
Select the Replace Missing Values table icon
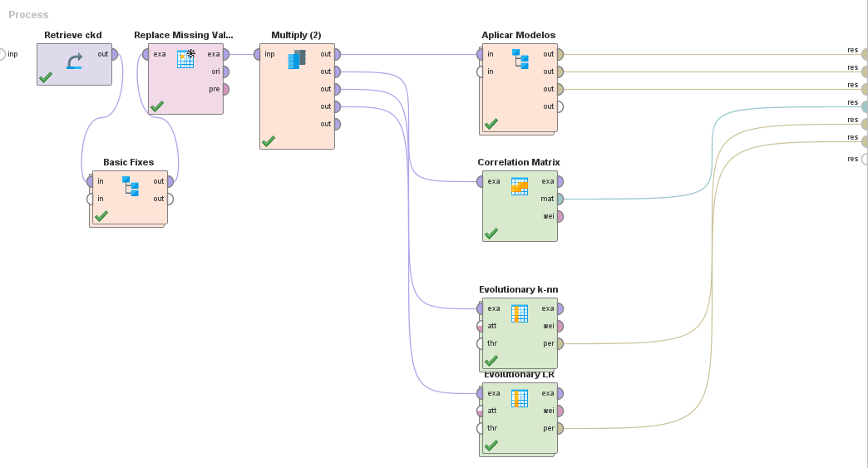pos(185,58)
